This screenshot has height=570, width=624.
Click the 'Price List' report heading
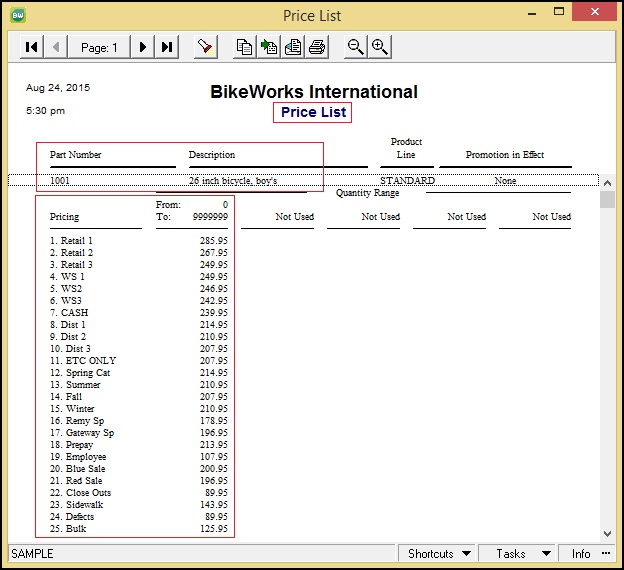[313, 112]
